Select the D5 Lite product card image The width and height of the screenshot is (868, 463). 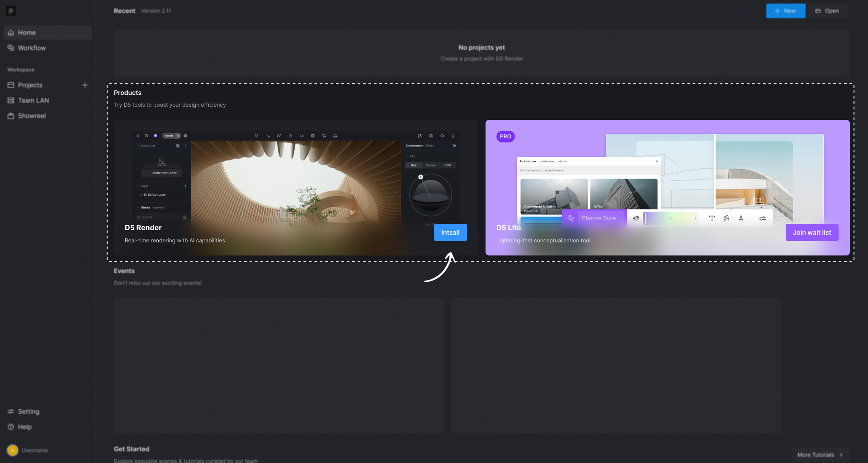tap(668, 188)
